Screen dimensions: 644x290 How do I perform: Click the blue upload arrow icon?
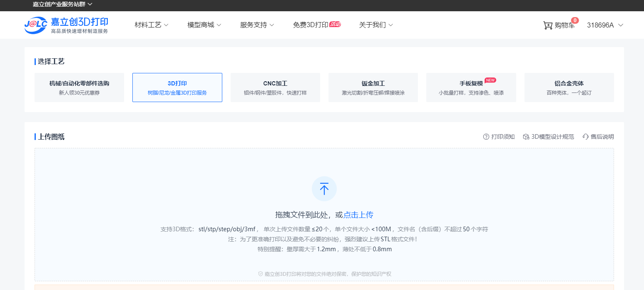pos(324,189)
